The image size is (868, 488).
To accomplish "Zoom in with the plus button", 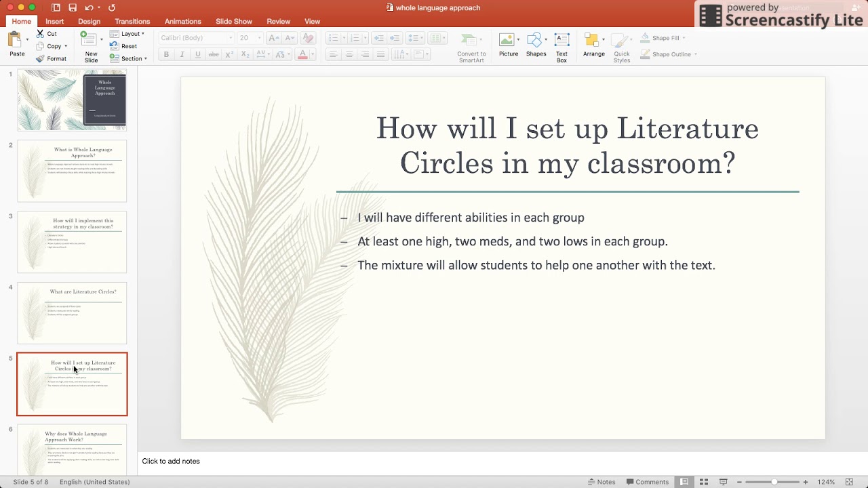I will pyautogui.click(x=806, y=482).
